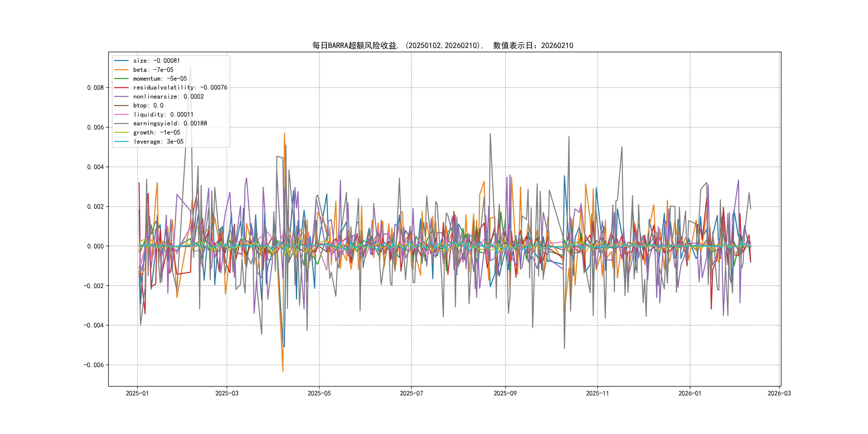Click the earningsyield: 0.00188 legend text

pos(170,123)
